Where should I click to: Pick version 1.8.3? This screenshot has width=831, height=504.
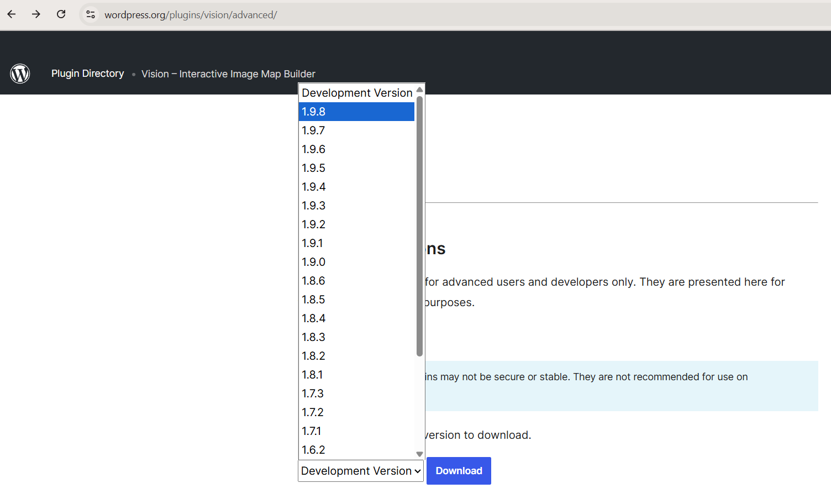357,337
